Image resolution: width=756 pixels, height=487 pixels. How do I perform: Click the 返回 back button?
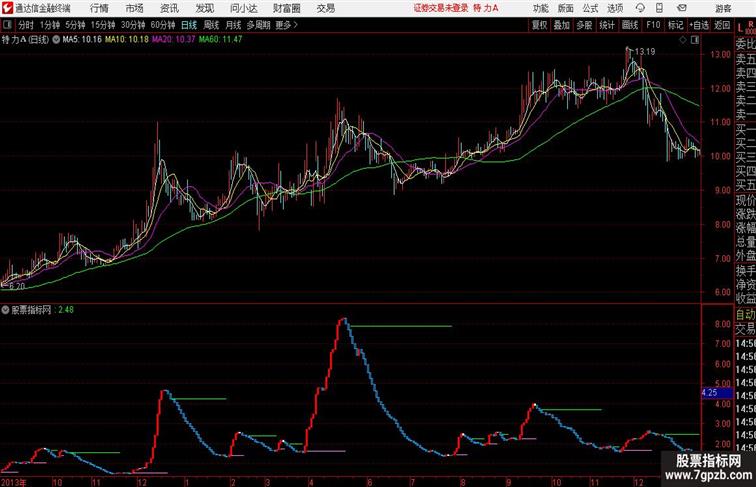click(x=722, y=25)
